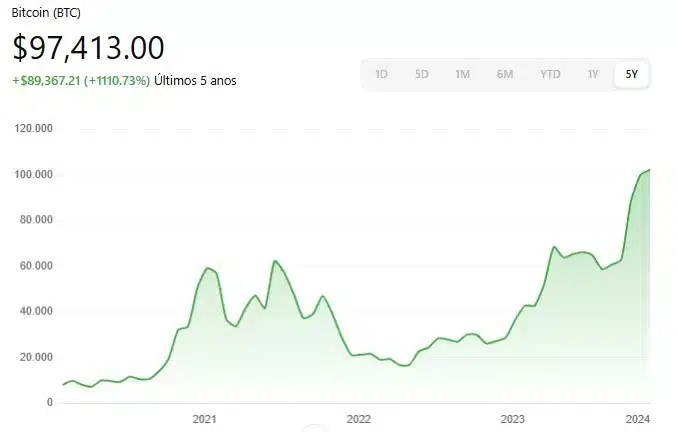Screen dimensions: 678x432
Task: Click the 0 y-axis label
Action: [50, 402]
